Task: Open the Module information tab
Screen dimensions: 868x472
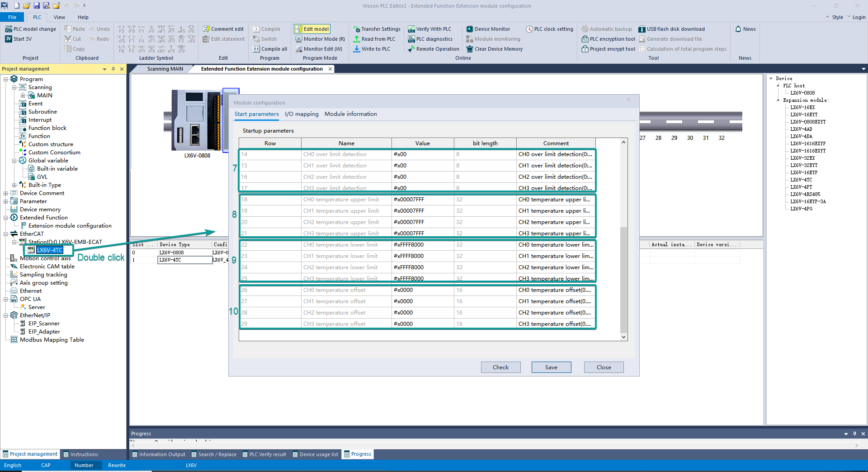Action: pos(351,114)
